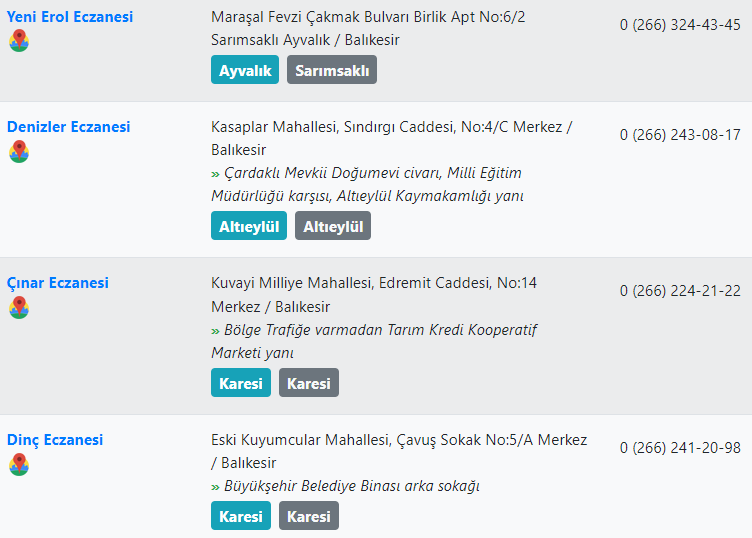Click phone number 0 (266) 243-08-17
752x538 pixels.
click(680, 135)
